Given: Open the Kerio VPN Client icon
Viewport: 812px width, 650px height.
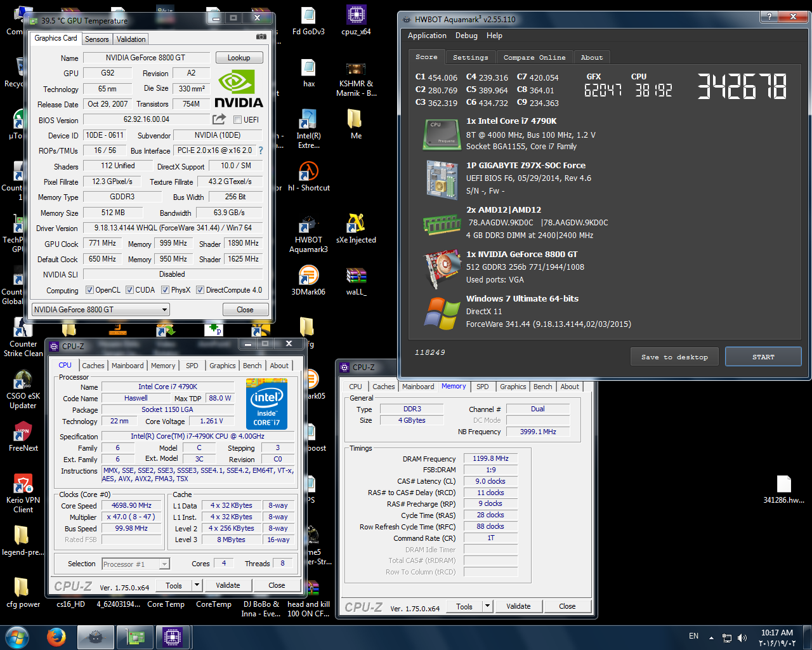Looking at the screenshot, I should [23, 494].
